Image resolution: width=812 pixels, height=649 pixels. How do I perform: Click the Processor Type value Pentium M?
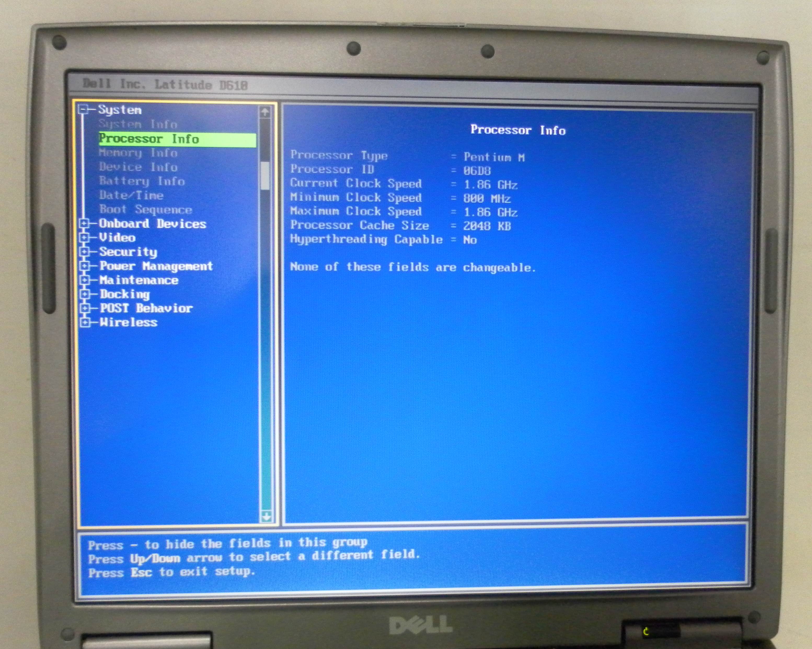[494, 157]
